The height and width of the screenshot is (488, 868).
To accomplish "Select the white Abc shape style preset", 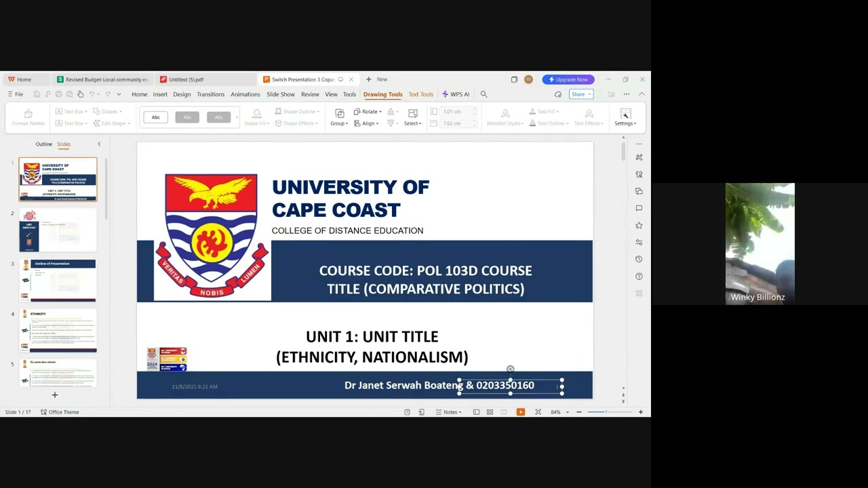I will point(156,117).
